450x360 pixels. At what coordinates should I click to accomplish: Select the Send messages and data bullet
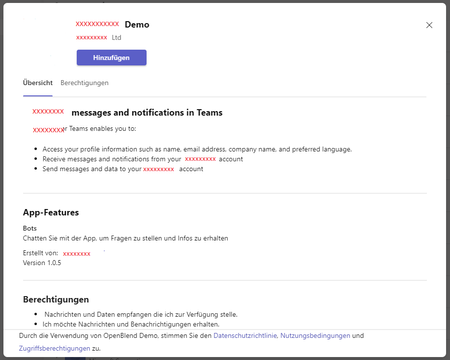[x=123, y=169]
